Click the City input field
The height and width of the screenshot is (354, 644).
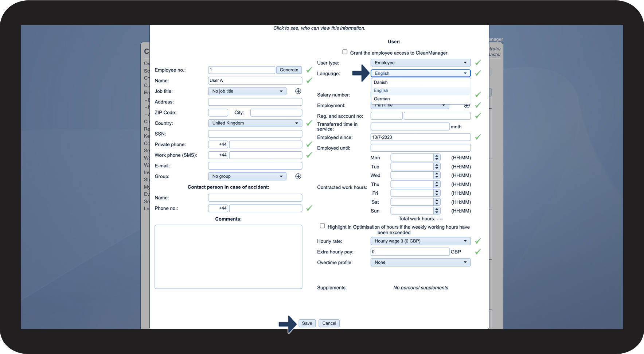coord(276,113)
